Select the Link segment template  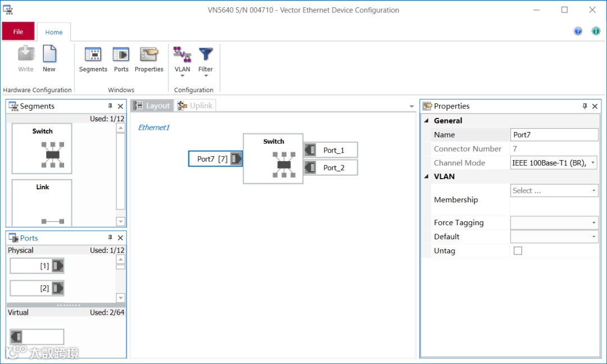(42, 202)
